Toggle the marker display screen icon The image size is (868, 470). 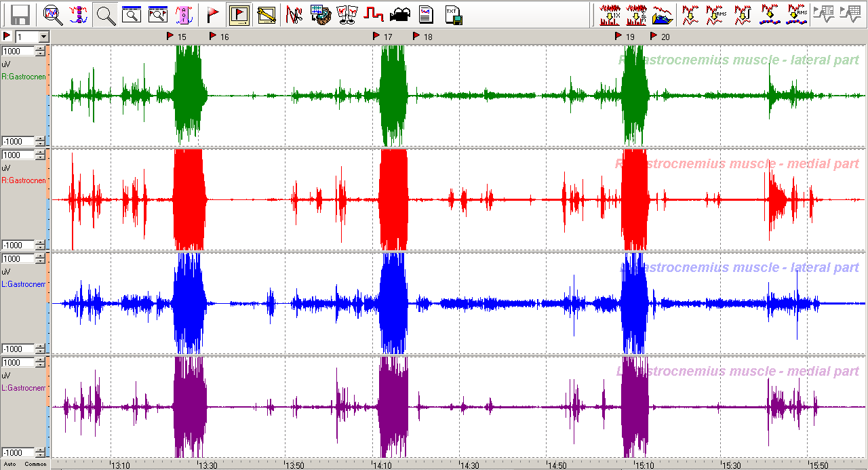[x=239, y=14]
